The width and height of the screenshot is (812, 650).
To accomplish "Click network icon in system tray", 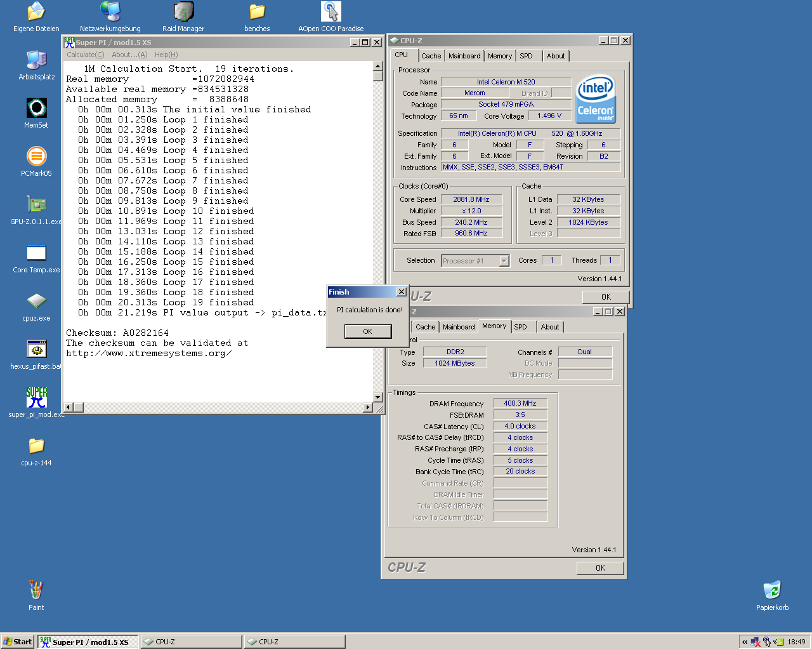I will pyautogui.click(x=756, y=642).
